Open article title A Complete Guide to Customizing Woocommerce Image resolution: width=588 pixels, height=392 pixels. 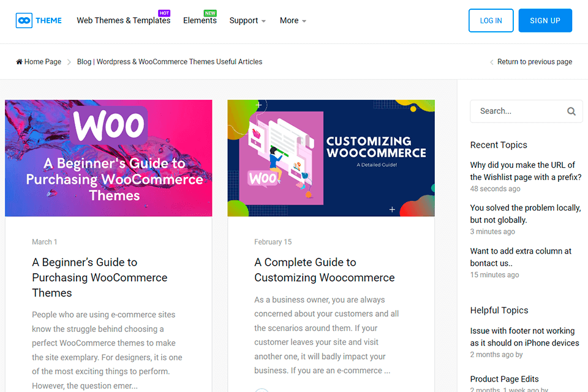[x=324, y=269]
